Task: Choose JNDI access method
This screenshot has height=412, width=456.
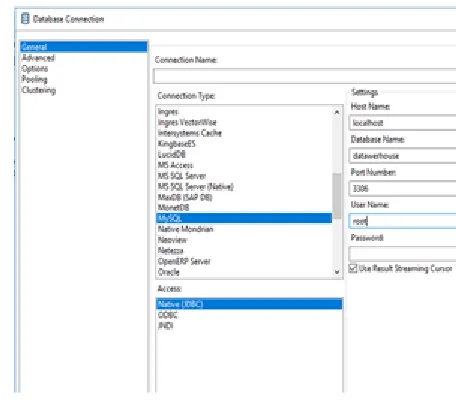Action: click(x=165, y=326)
